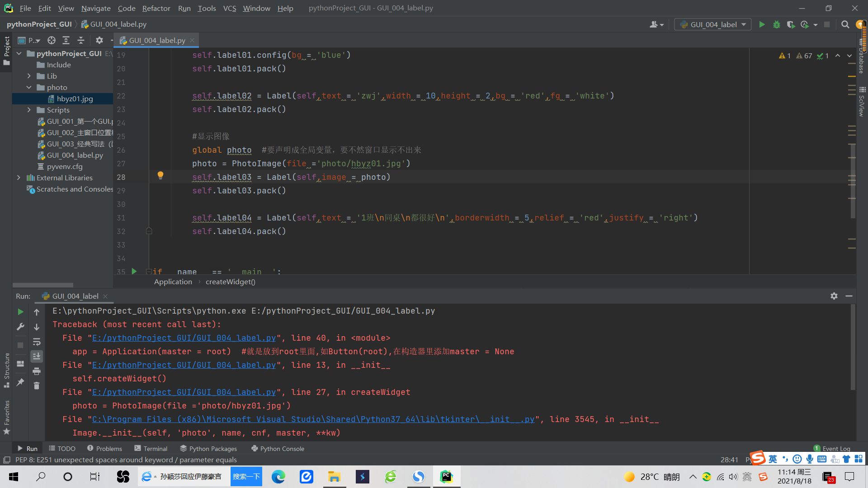Open the Navigate menu

96,8
